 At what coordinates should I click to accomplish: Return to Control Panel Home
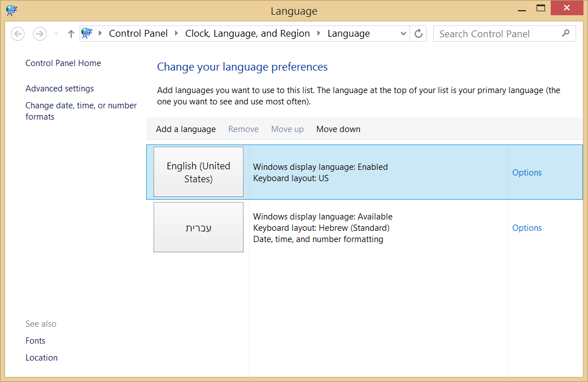pyautogui.click(x=63, y=63)
